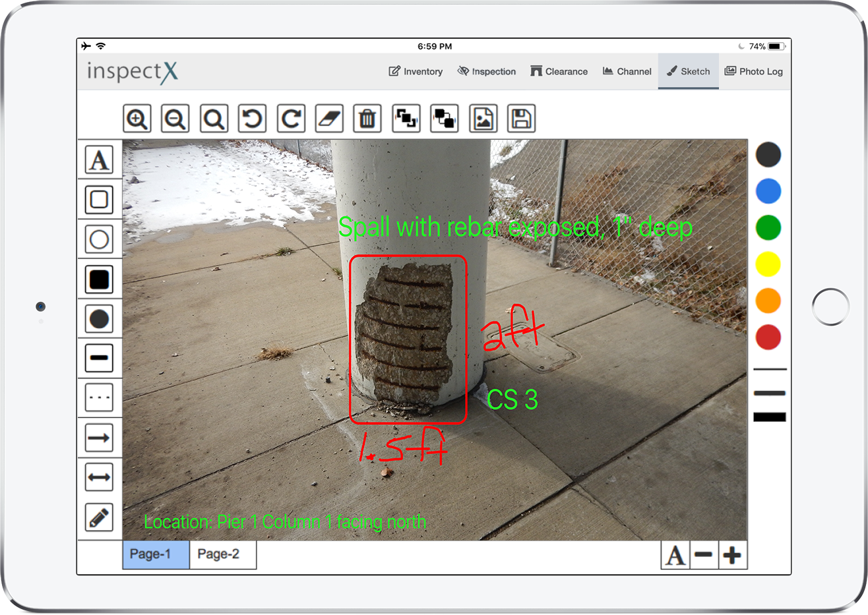Decrease size with the minus button
Screen dimensions: 868x615
[x=704, y=555]
